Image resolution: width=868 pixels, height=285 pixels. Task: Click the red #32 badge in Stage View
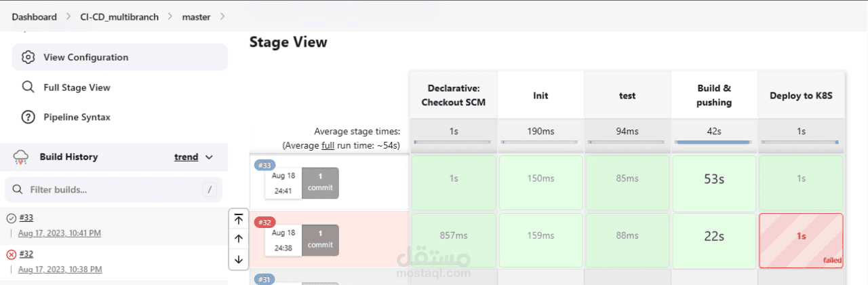click(x=264, y=222)
